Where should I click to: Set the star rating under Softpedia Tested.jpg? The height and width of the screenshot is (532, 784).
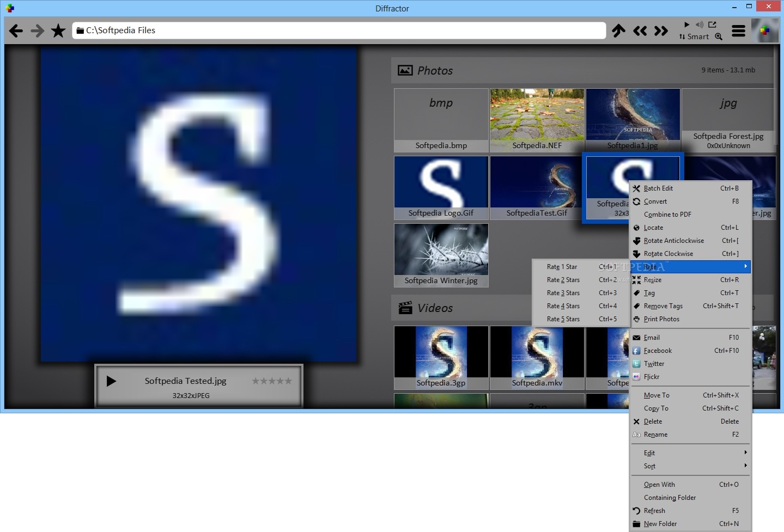(272, 381)
